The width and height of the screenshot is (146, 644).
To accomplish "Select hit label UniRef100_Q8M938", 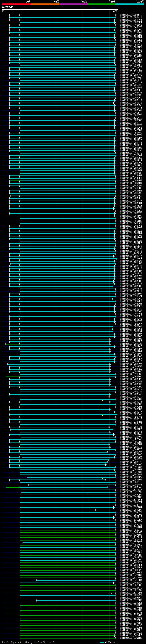I will 131,344.
